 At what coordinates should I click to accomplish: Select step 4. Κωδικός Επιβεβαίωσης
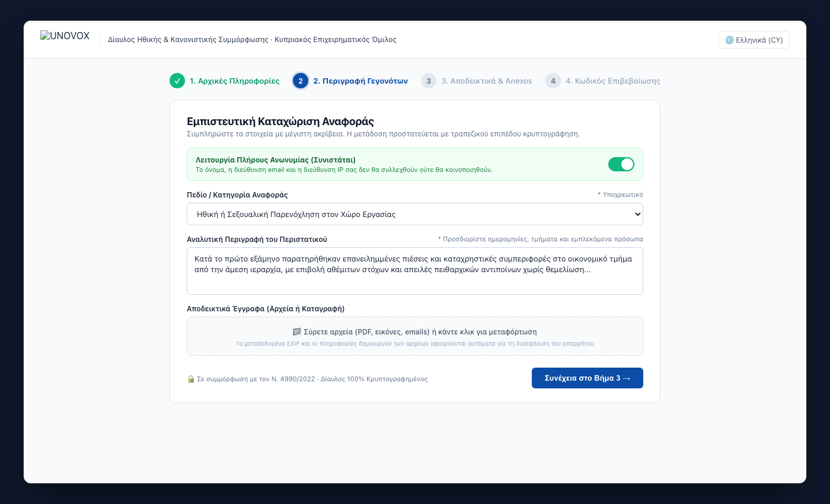click(603, 81)
